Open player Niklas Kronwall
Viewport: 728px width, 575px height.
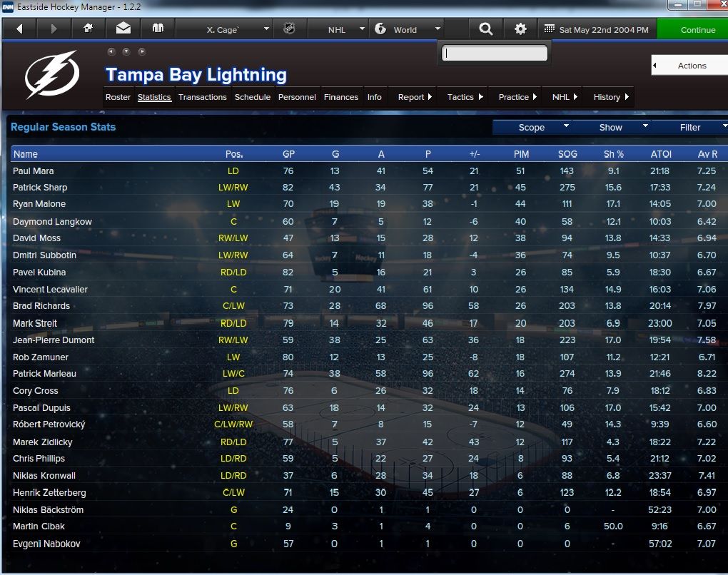tap(44, 475)
